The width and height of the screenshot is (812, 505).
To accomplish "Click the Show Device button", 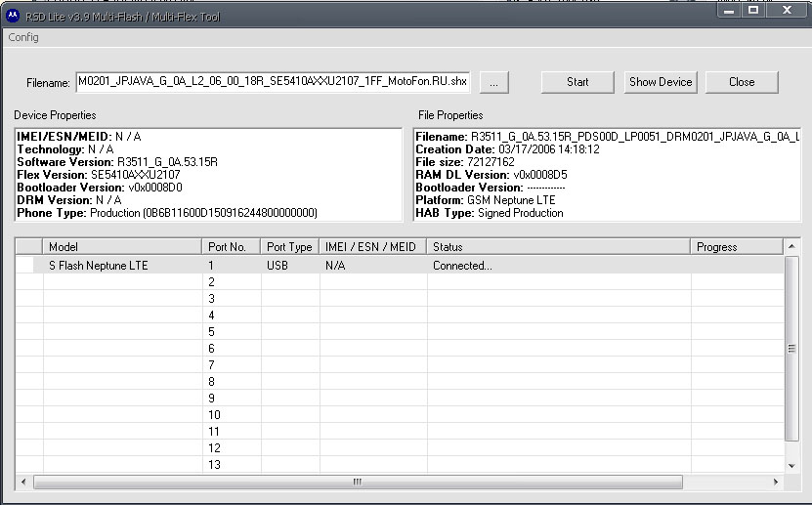I will click(661, 82).
